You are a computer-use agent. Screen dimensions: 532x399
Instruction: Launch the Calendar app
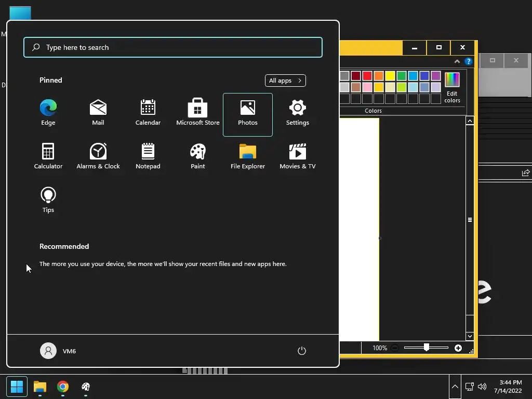click(x=148, y=113)
